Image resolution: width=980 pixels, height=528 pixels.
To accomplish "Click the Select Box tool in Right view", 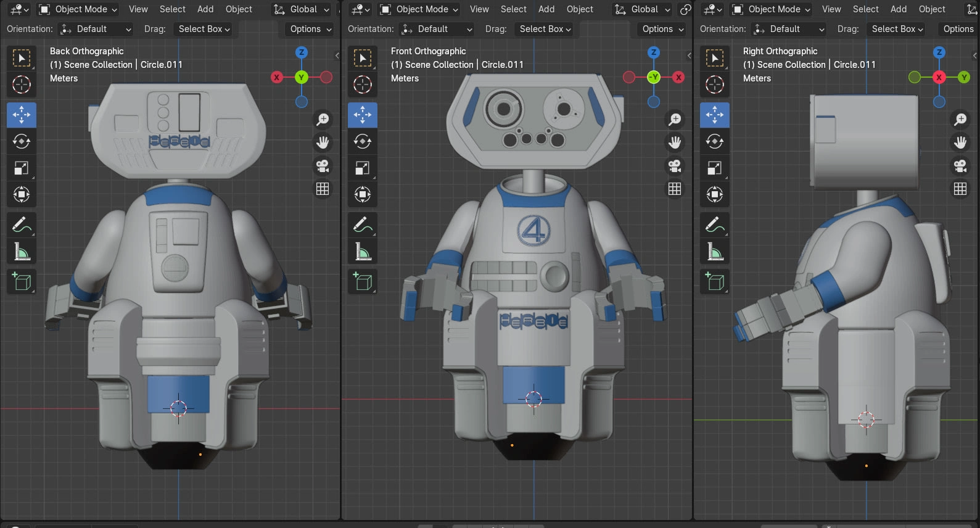I will (x=715, y=58).
